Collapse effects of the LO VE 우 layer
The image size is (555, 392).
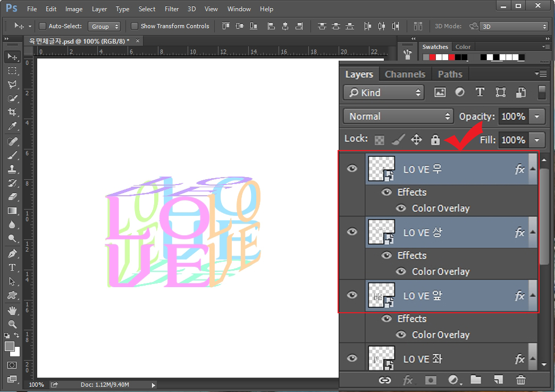533,169
